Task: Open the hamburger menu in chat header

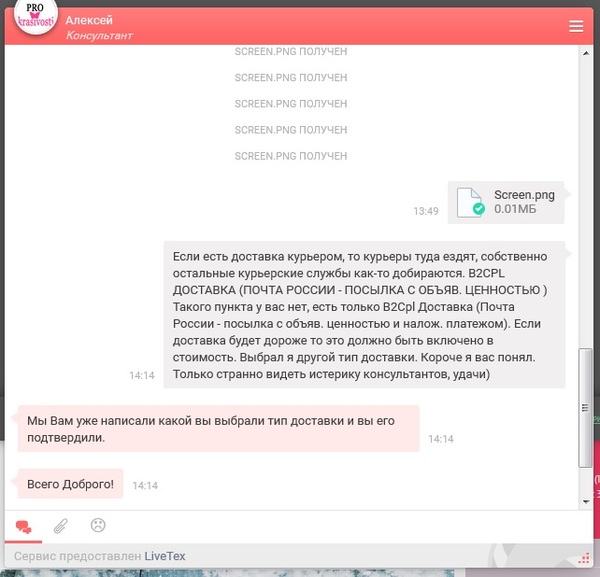Action: pyautogui.click(x=576, y=26)
